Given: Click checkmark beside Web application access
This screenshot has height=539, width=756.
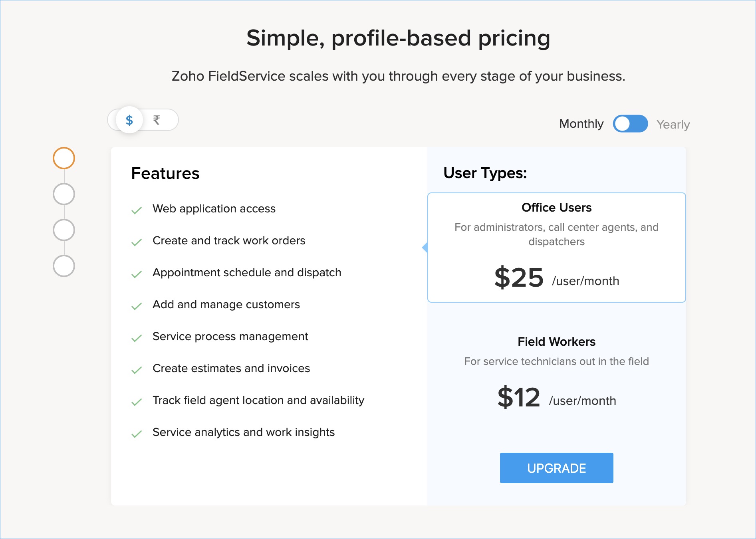Looking at the screenshot, I should point(137,210).
